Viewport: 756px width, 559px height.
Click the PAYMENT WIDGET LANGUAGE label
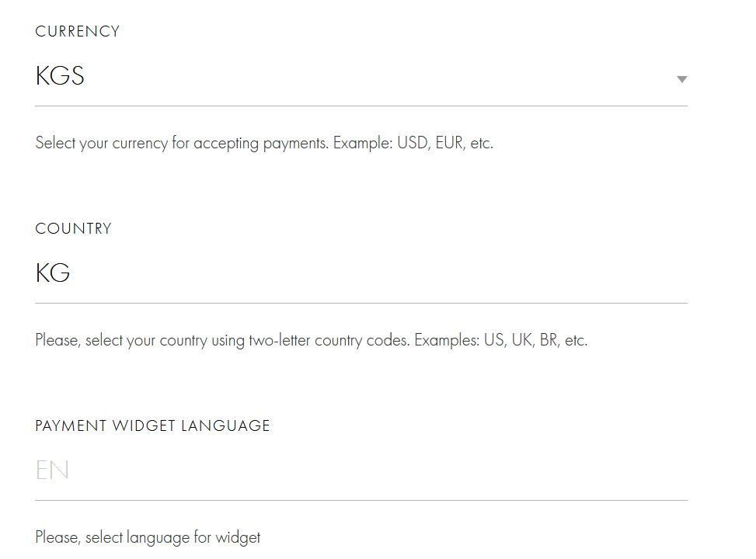point(153,426)
